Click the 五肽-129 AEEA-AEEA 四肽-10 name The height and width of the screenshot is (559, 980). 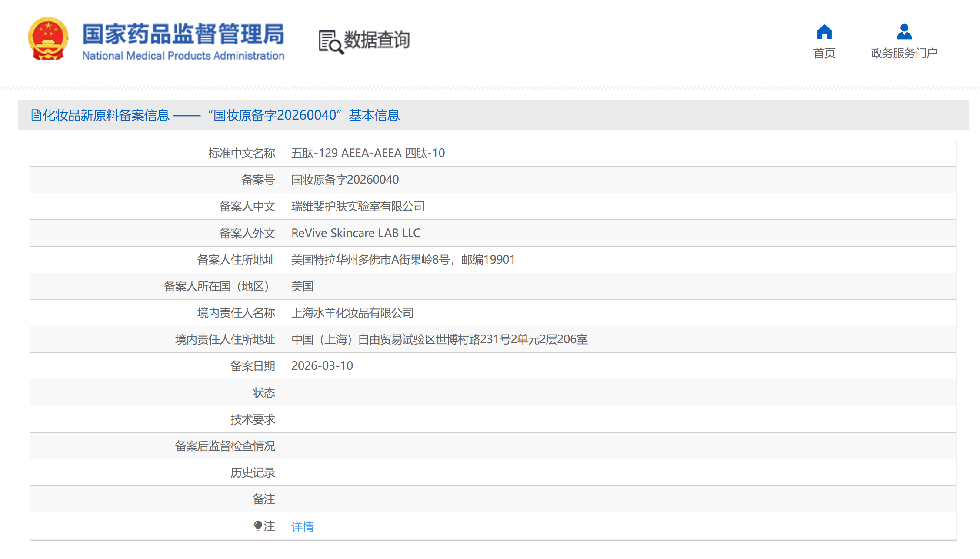click(368, 153)
